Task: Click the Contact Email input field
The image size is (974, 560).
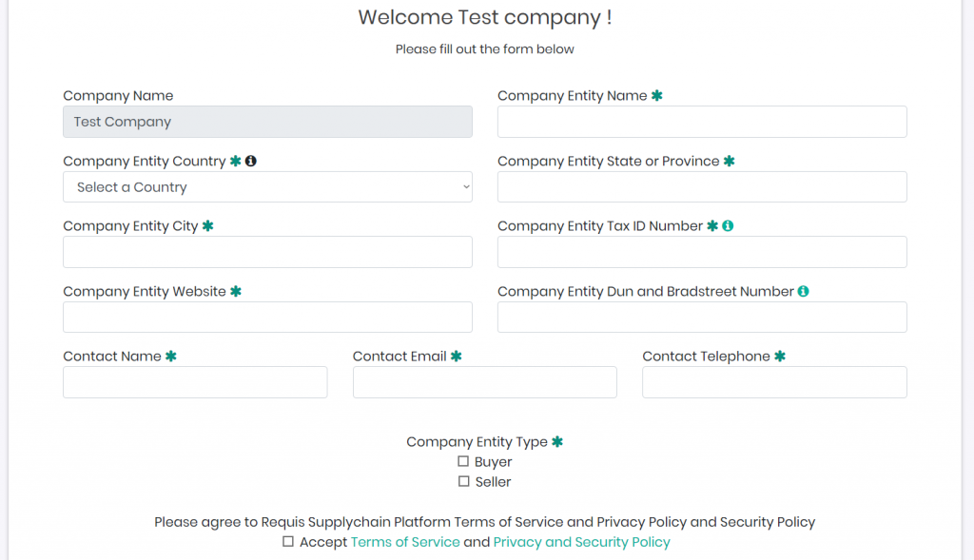Action: 484,382
